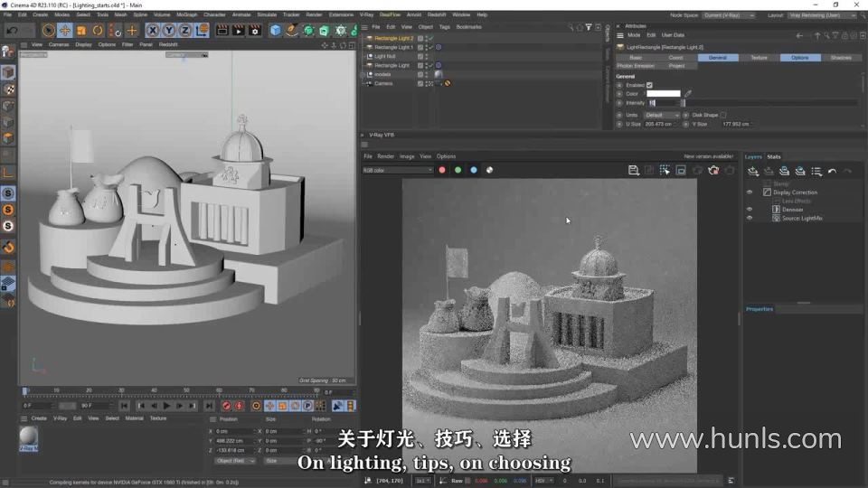
Task: Switch the coordinate system icon
Action: 202,31
